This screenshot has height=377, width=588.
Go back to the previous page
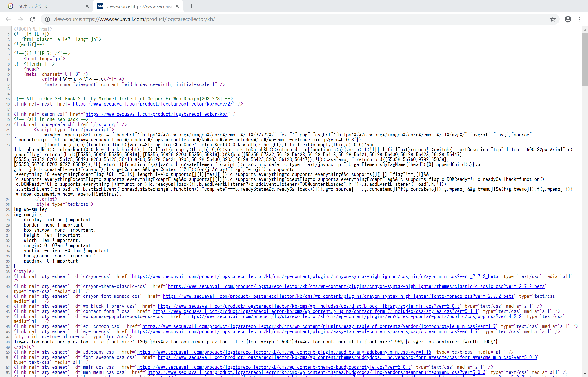8,19
